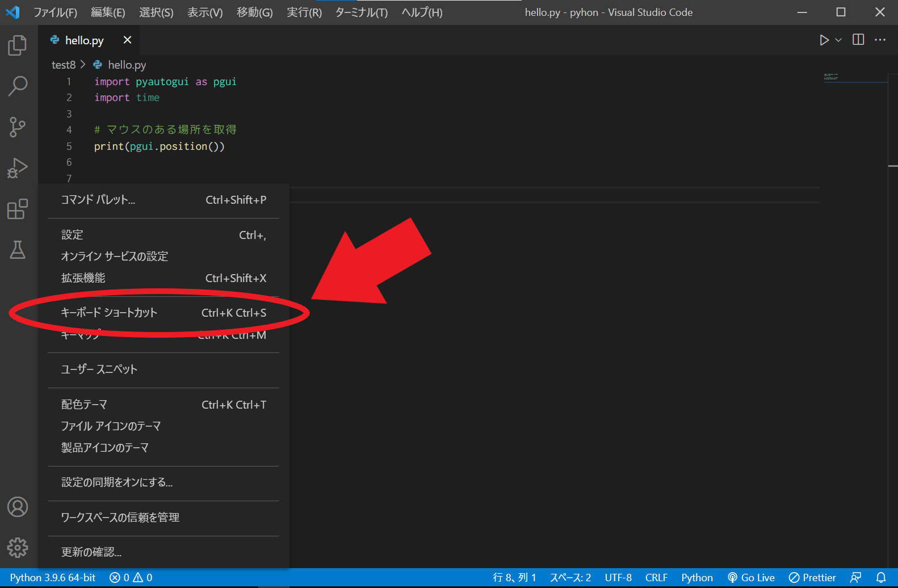The width and height of the screenshot is (898, 588).
Task: Choose コマンド パレット... from the menu
Action: coord(163,200)
